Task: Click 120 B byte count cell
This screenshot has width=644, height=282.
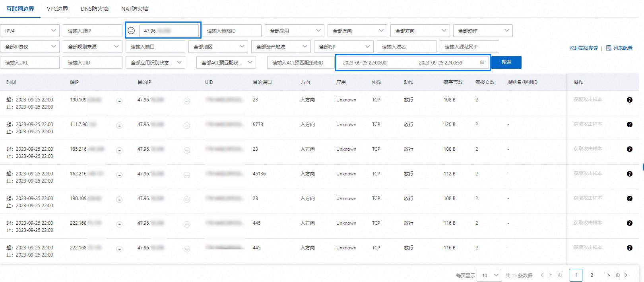Action: 450,124
